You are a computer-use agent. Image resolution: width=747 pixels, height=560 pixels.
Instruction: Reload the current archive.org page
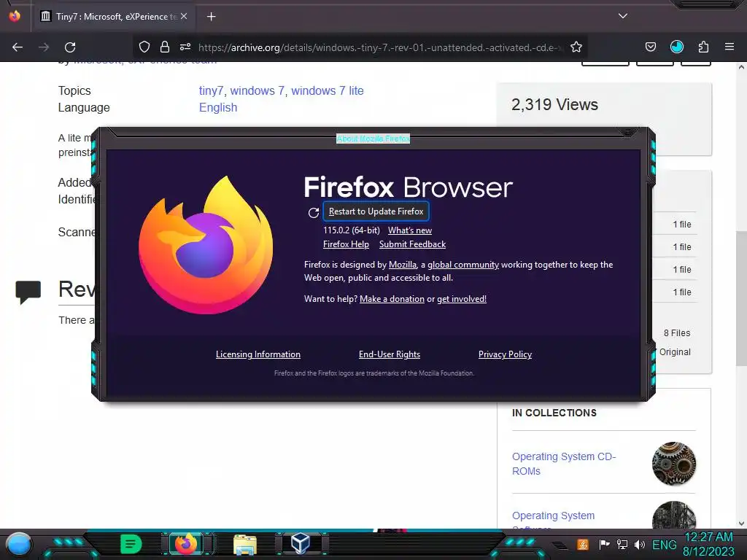pyautogui.click(x=70, y=47)
